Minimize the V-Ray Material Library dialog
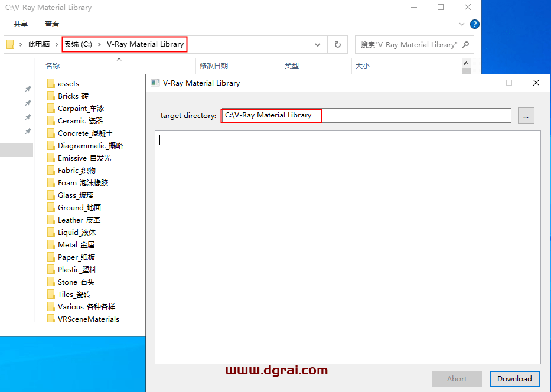The image size is (551, 392). pyautogui.click(x=482, y=83)
